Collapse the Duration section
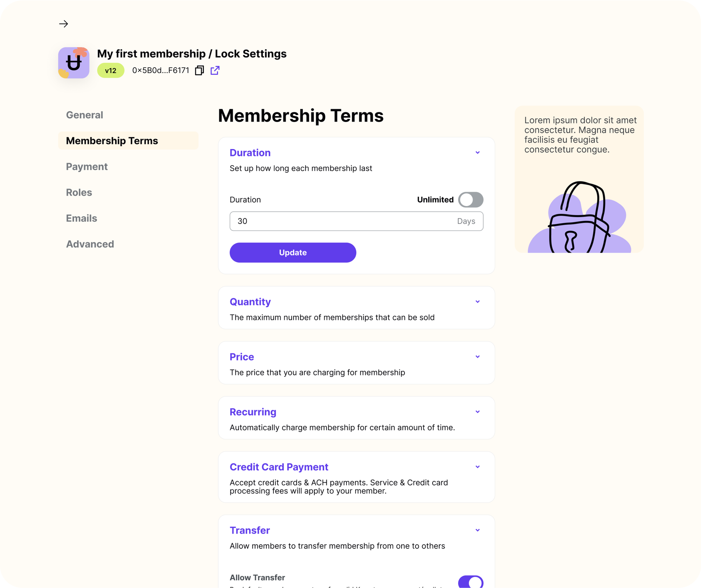The width and height of the screenshot is (701, 588). [477, 152]
